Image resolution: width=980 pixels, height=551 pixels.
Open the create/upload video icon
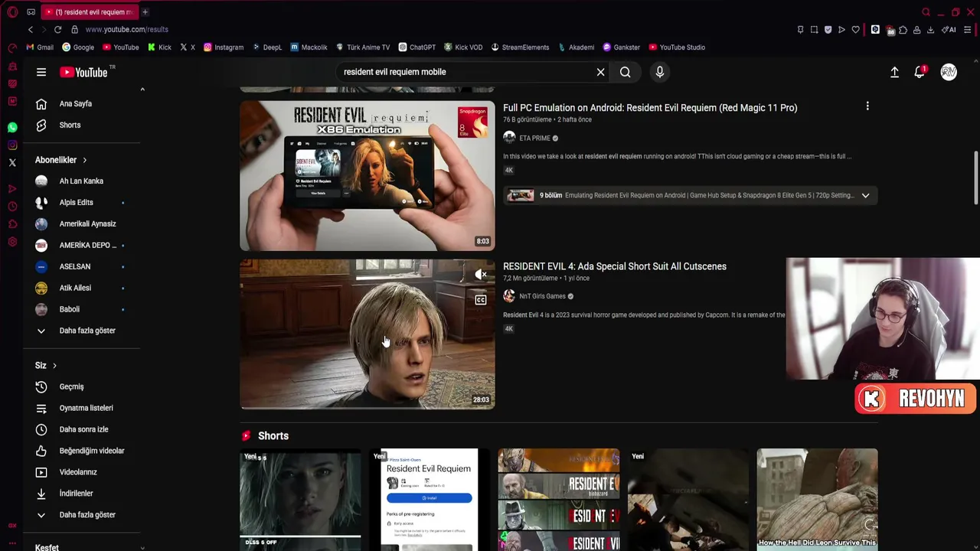(x=894, y=72)
